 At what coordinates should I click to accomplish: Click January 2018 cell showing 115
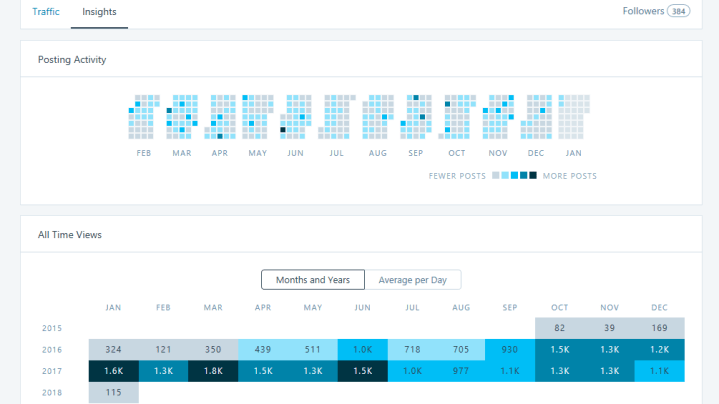113,394
